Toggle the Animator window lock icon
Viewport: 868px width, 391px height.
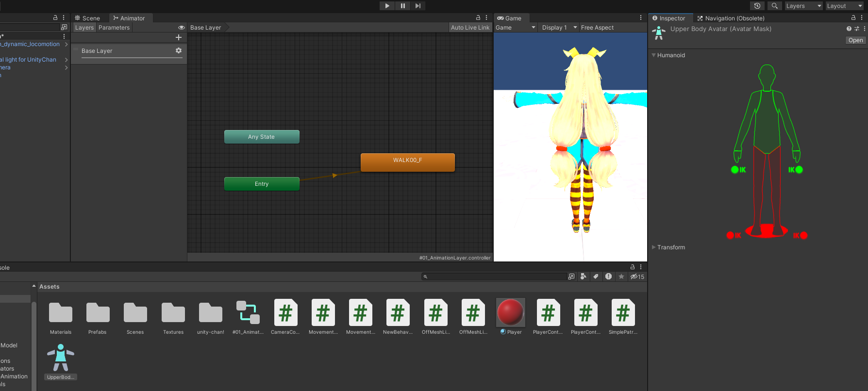click(478, 17)
